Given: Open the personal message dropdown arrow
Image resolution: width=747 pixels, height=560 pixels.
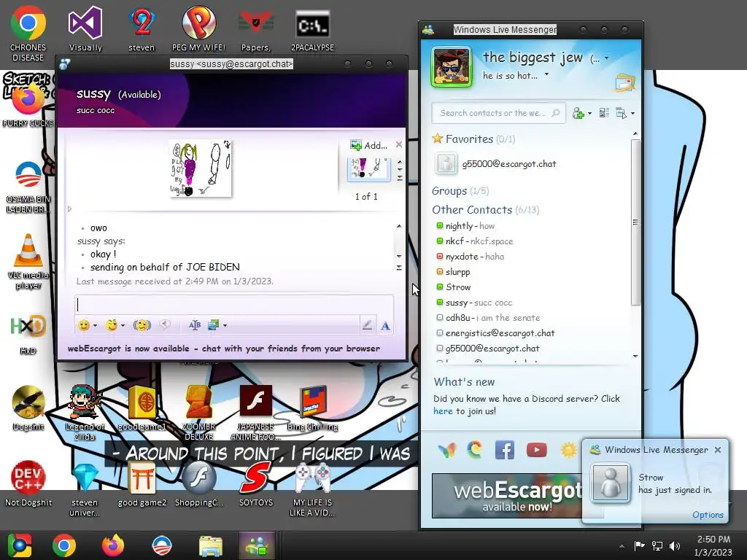Looking at the screenshot, I should click(546, 74).
